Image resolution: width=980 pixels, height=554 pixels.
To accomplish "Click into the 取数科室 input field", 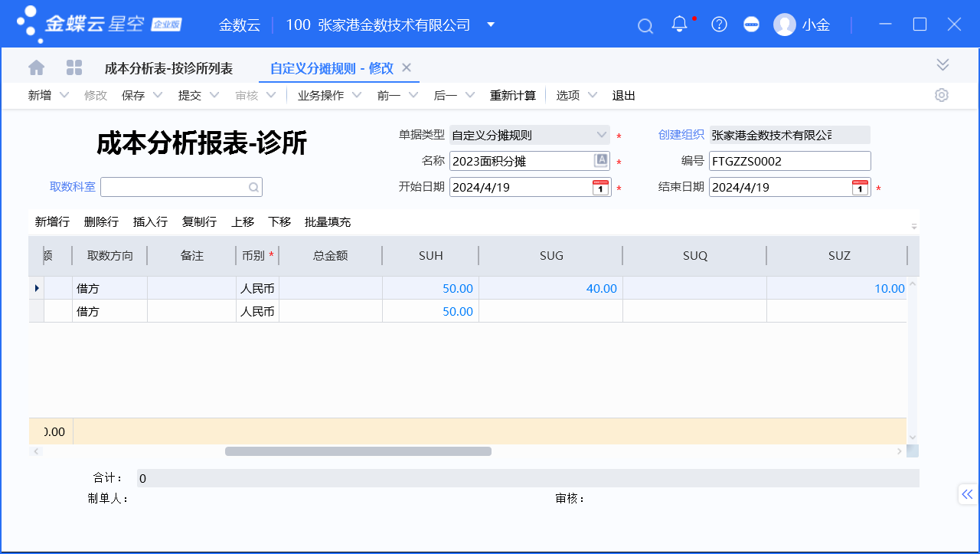I will click(x=181, y=187).
